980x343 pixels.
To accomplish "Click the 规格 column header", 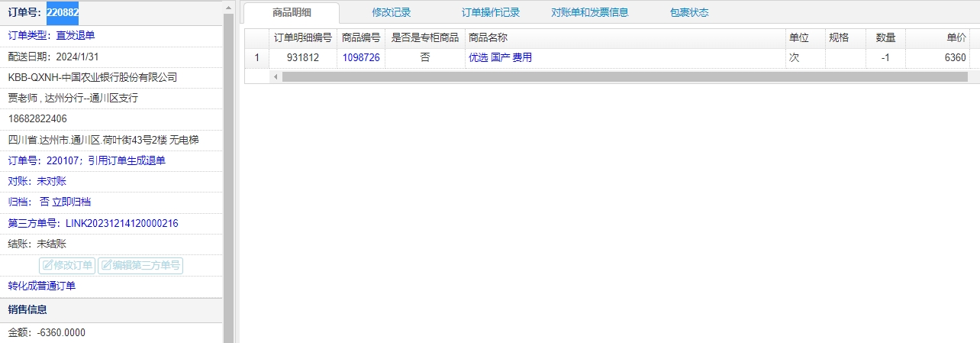I will click(x=846, y=37).
